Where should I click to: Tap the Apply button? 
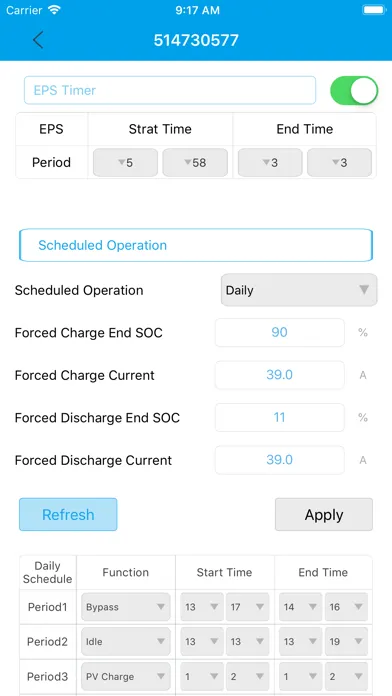point(324,514)
